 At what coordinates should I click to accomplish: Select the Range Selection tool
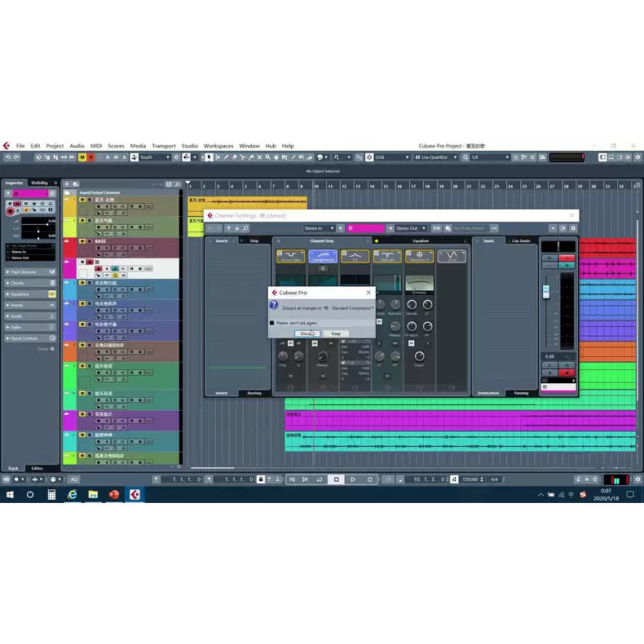click(218, 157)
